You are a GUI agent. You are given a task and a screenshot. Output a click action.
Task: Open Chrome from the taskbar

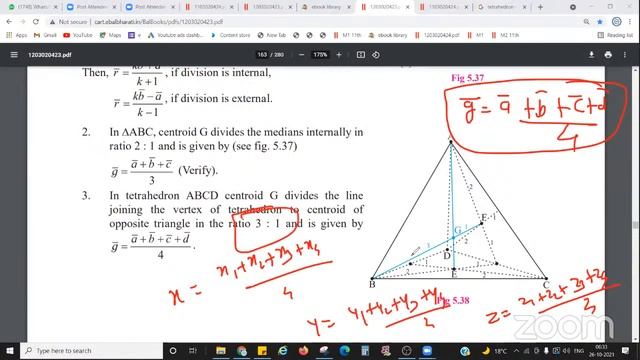tap(242, 351)
